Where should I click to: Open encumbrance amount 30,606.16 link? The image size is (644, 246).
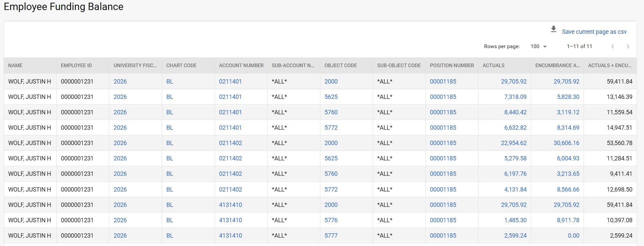coord(566,143)
